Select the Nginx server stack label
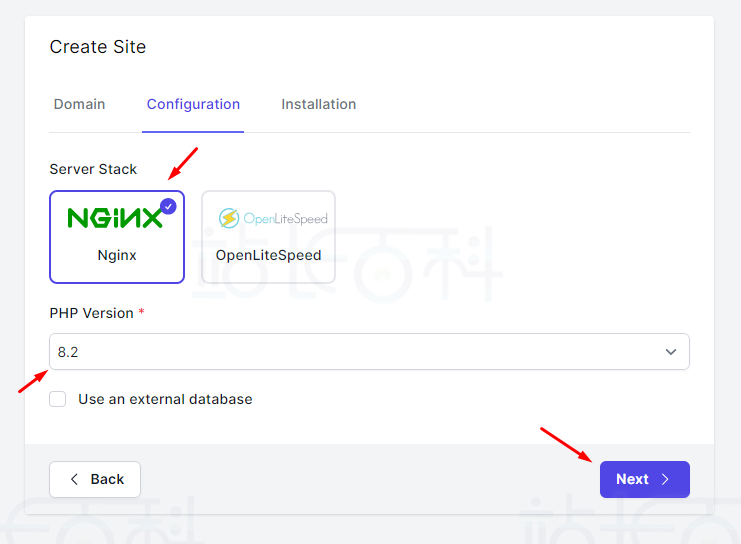Screen dimensions: 741x544 point(117,255)
